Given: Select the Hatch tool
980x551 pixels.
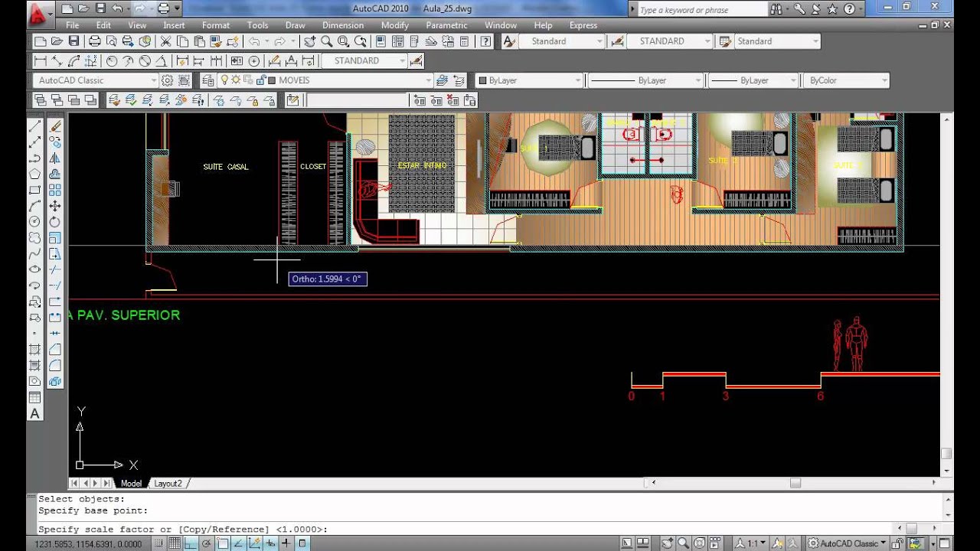Looking at the screenshot, I should tap(34, 350).
